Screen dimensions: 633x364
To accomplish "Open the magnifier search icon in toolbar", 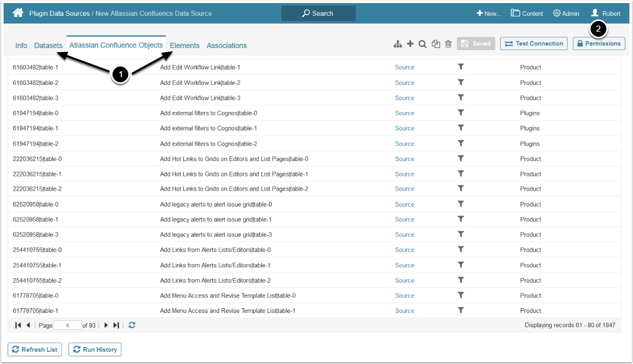I will point(422,44).
